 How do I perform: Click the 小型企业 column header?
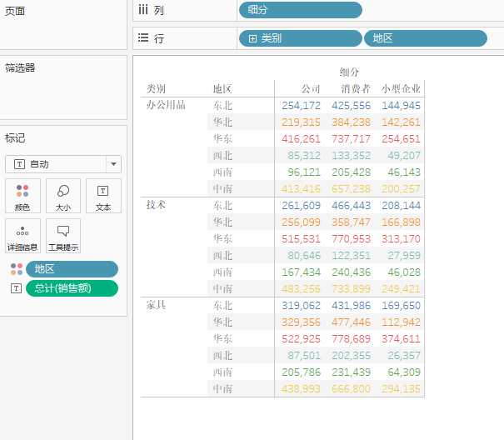pos(401,88)
